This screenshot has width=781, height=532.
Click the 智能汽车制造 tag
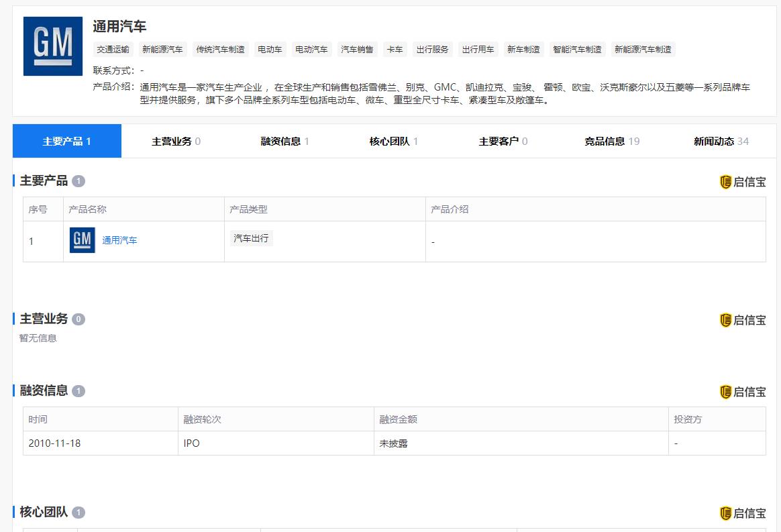pyautogui.click(x=577, y=50)
